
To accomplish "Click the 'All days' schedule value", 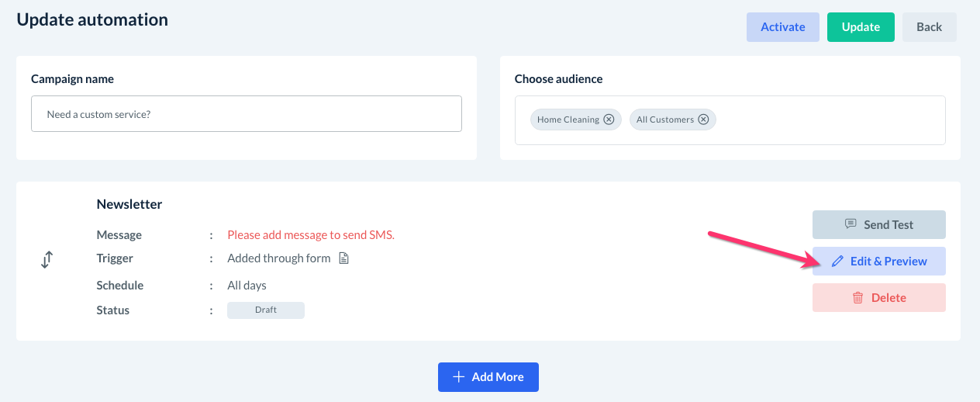I will pos(247,286).
